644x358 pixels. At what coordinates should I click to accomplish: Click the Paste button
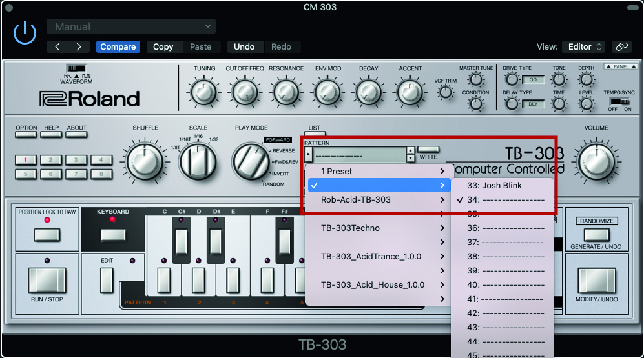click(x=200, y=46)
